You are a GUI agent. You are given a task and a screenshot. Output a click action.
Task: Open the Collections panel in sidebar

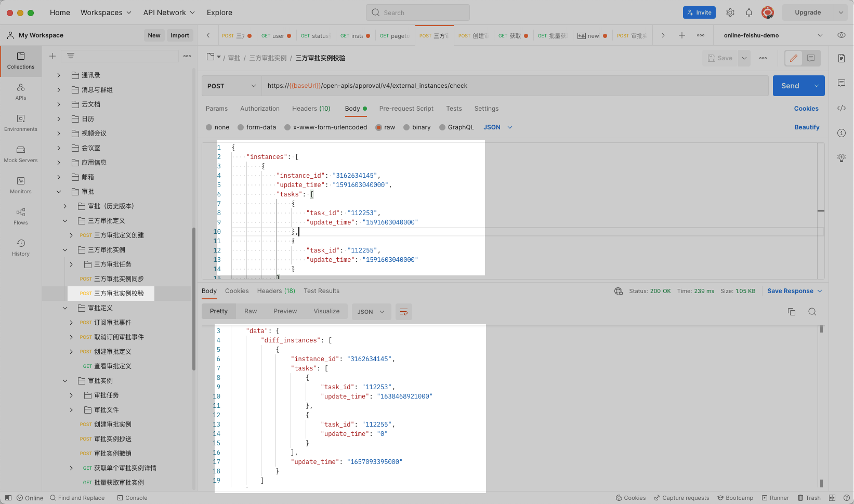pos(21,61)
